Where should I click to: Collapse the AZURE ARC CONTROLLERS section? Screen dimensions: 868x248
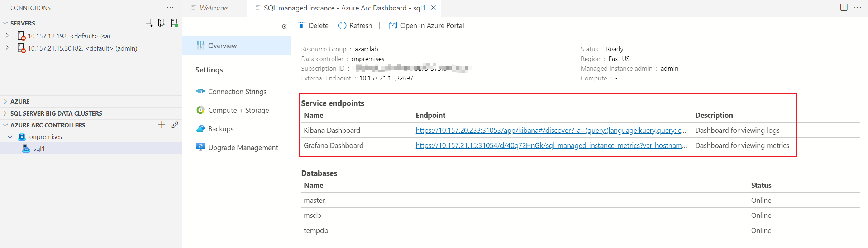5,125
